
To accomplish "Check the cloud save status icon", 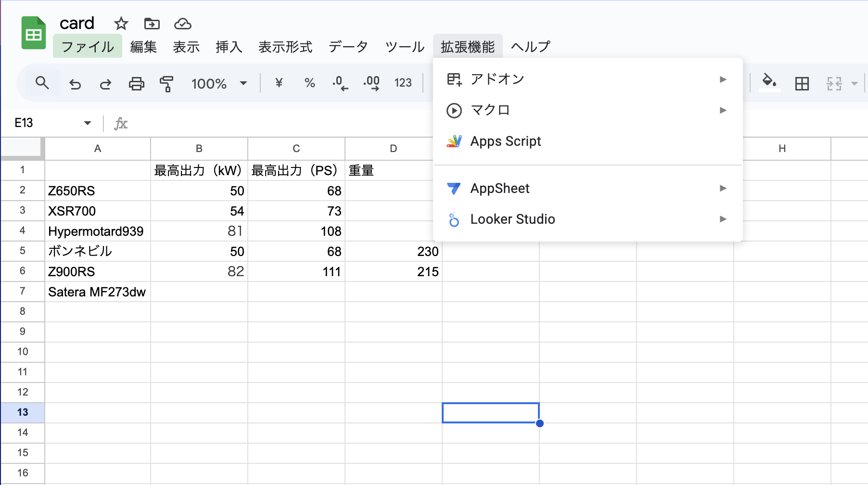I will tap(182, 24).
